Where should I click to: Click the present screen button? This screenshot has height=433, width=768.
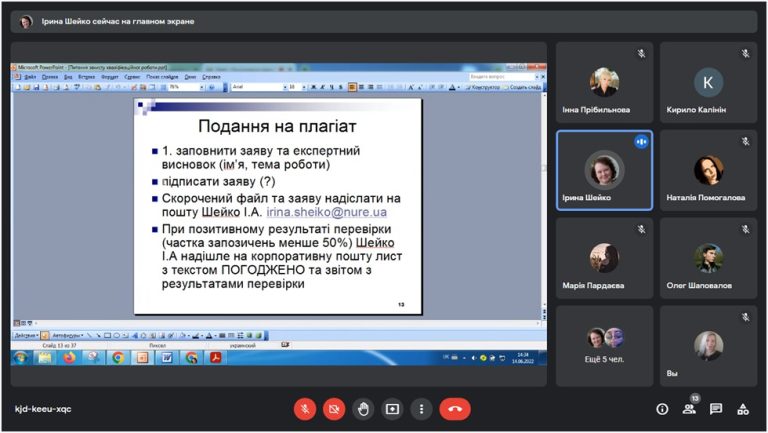click(x=392, y=409)
